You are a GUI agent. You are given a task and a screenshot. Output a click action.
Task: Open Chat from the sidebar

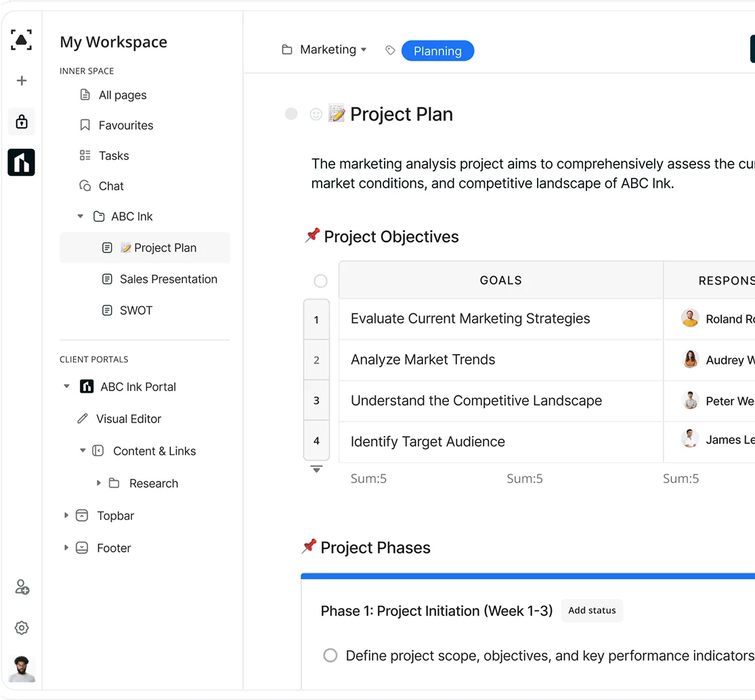pos(111,186)
